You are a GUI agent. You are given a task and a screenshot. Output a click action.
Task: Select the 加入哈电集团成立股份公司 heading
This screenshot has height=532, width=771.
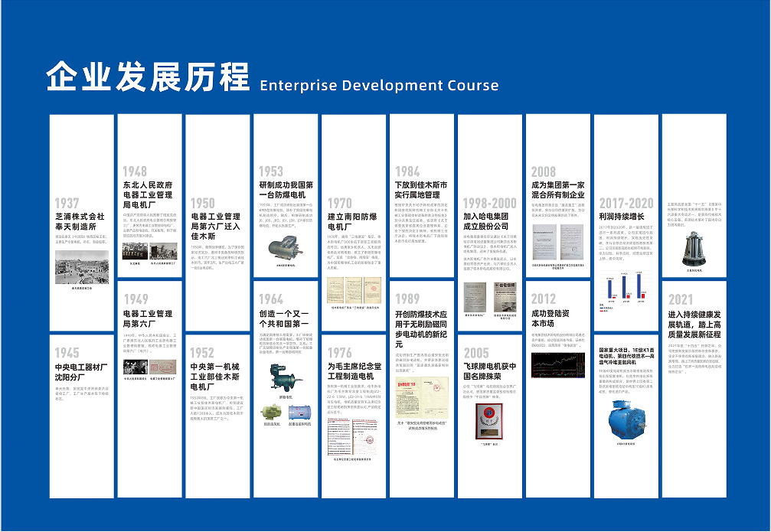click(x=486, y=221)
